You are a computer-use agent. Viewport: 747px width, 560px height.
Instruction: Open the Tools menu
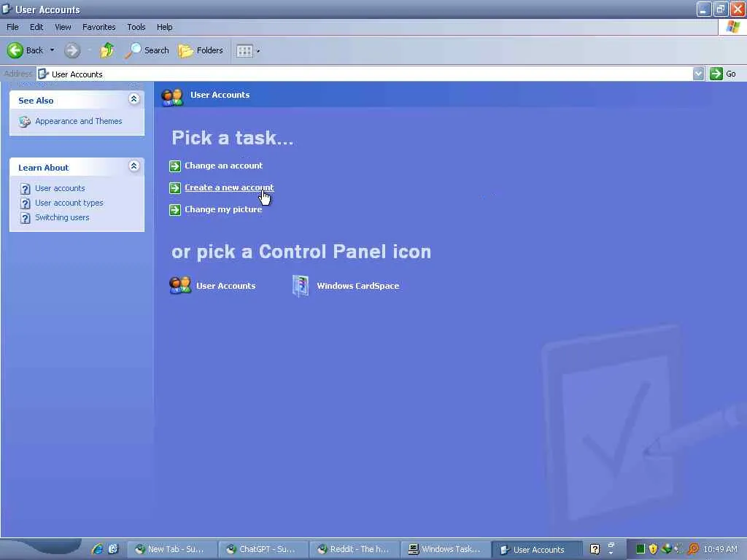tap(136, 27)
